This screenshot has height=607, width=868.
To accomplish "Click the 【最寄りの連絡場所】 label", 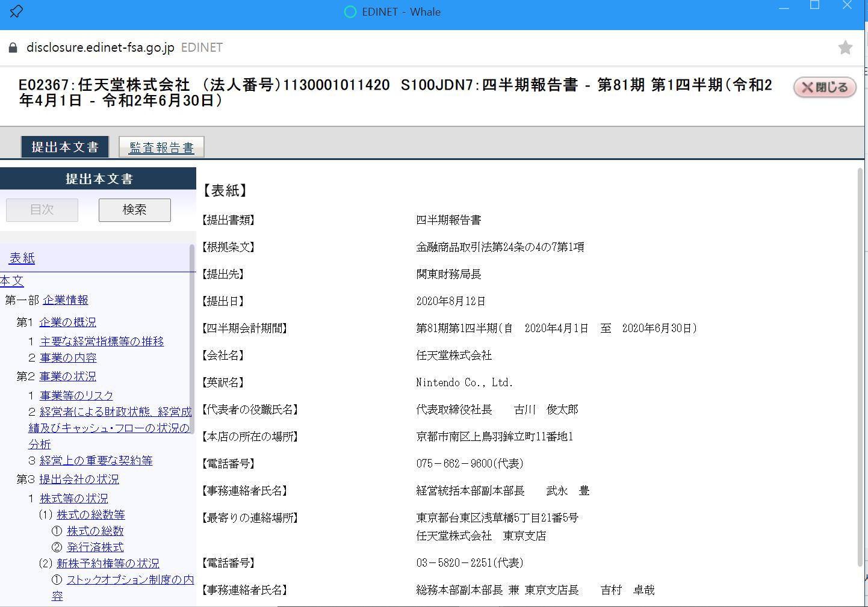I will (250, 518).
